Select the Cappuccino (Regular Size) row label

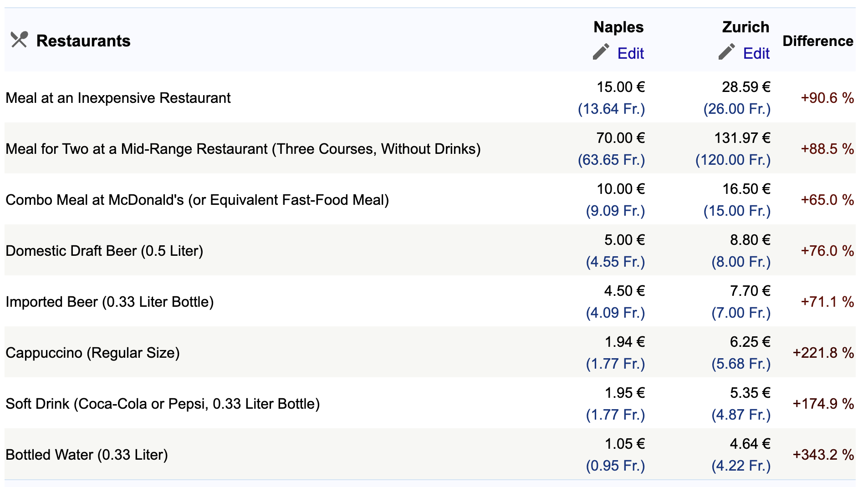point(92,353)
